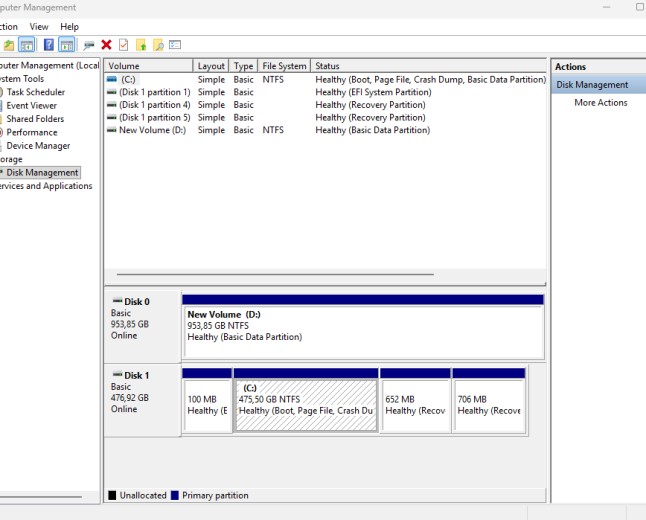The image size is (646, 520).
Task: Select the (C:) volume row icon
Action: click(112, 79)
